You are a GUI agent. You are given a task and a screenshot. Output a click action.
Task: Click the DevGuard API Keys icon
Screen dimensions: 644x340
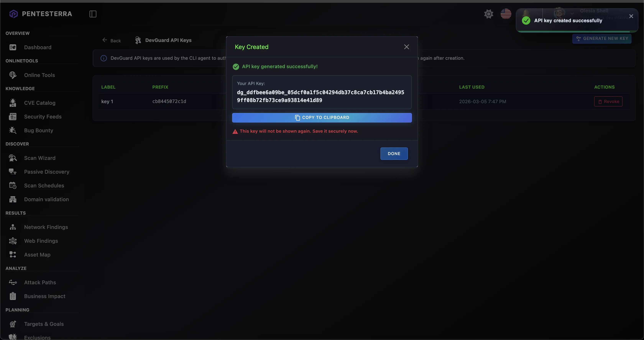138,40
